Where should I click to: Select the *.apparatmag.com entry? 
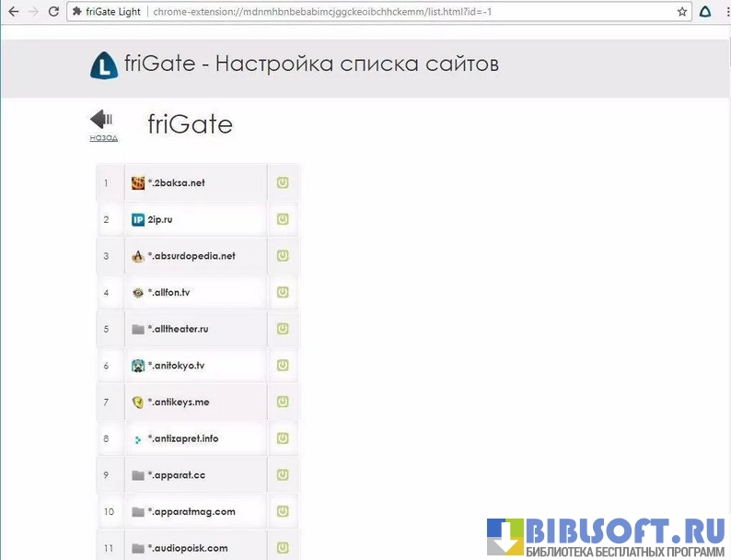tap(191, 511)
